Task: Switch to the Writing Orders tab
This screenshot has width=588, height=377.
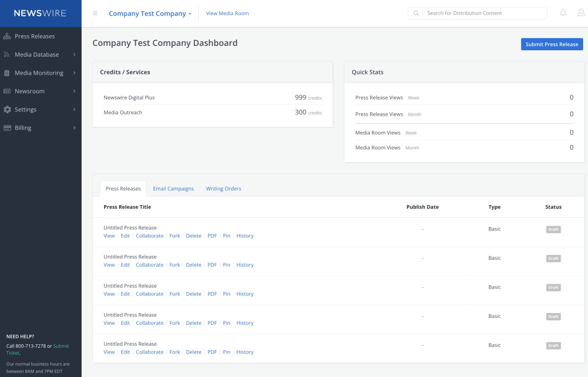Action: coord(224,188)
